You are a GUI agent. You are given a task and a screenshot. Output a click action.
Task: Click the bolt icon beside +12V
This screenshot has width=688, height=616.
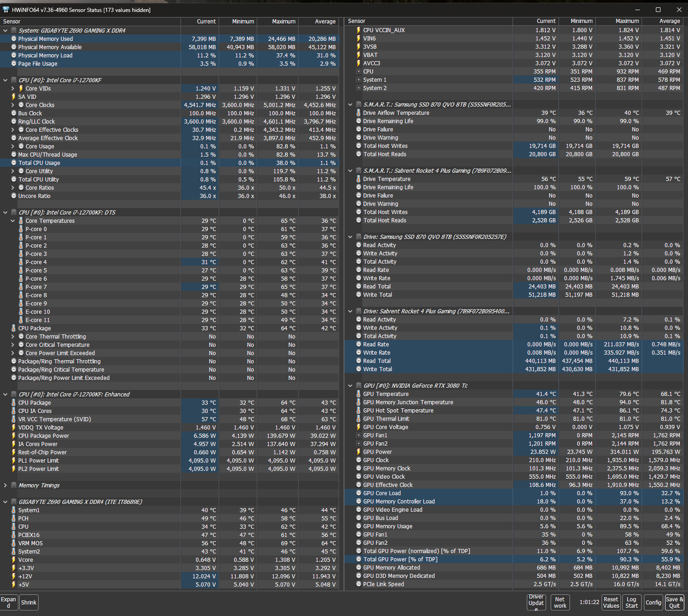[14, 576]
